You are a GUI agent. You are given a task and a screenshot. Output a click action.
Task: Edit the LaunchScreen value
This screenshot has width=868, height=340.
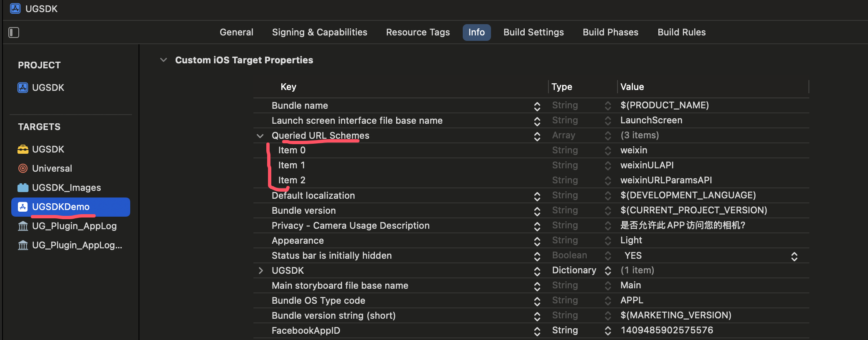tap(651, 120)
